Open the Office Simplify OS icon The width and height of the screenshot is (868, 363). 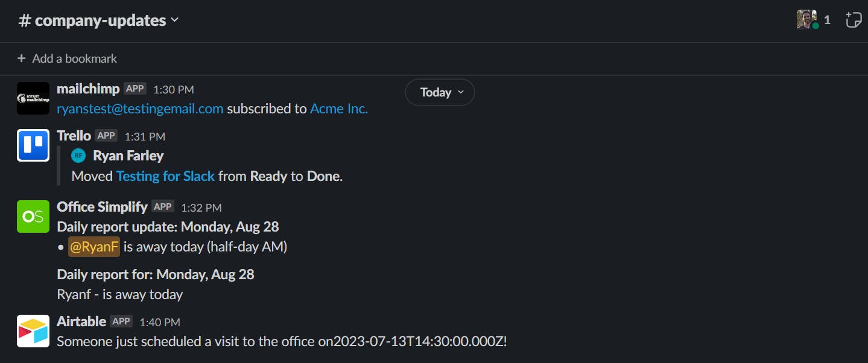click(x=33, y=216)
